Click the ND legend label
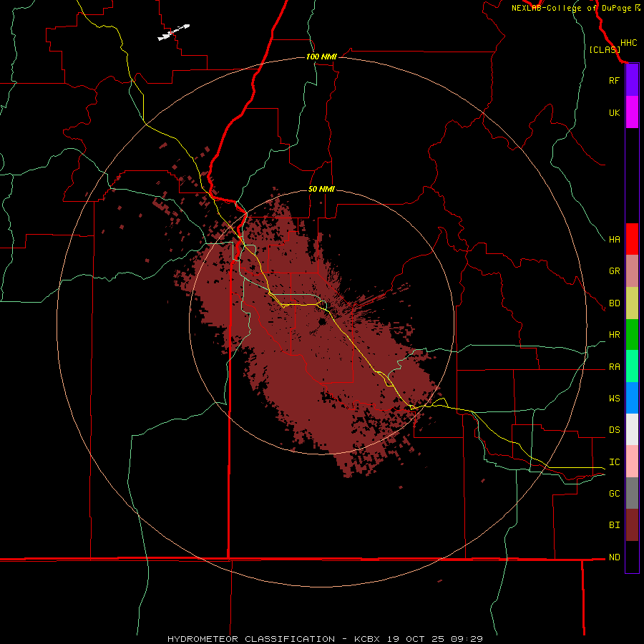This screenshot has width=644, height=644. coord(614,557)
